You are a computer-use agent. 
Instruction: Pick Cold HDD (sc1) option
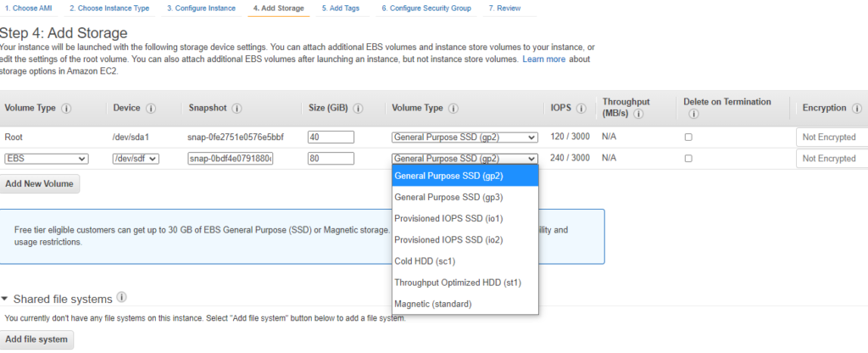[465, 261]
